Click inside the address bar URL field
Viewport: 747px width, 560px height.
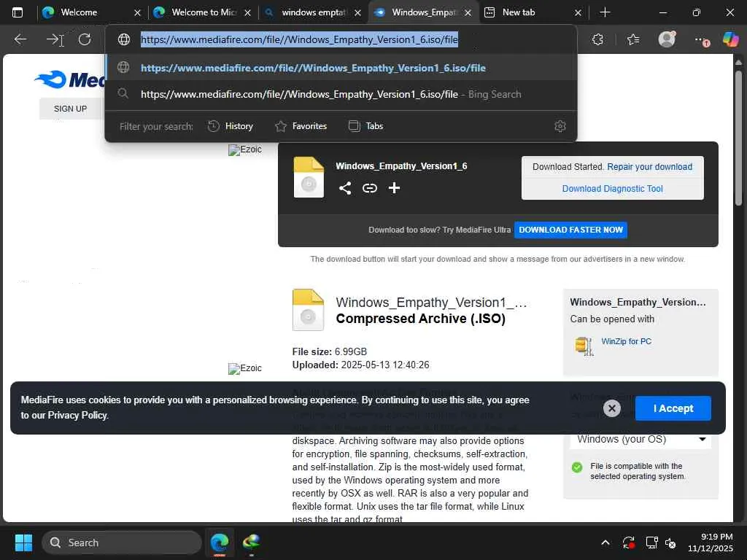click(x=299, y=39)
